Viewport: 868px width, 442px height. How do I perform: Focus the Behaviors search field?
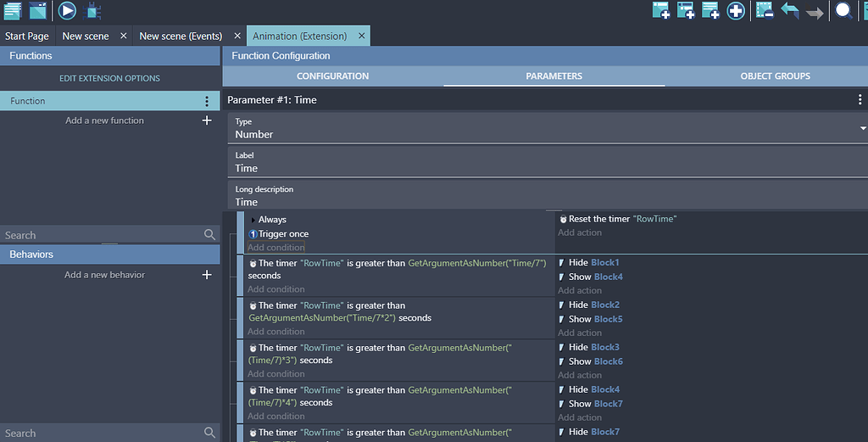pyautogui.click(x=103, y=434)
